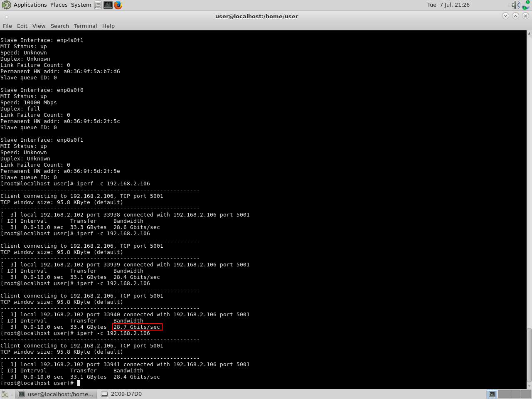Screen dimensions: 532x399
Task: Select the highlighted 28.7 Gbits/sec text
Action: (x=138, y=327)
